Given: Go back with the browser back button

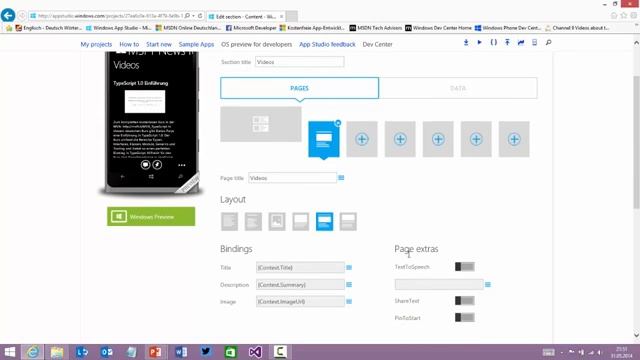Looking at the screenshot, I should (8, 16).
